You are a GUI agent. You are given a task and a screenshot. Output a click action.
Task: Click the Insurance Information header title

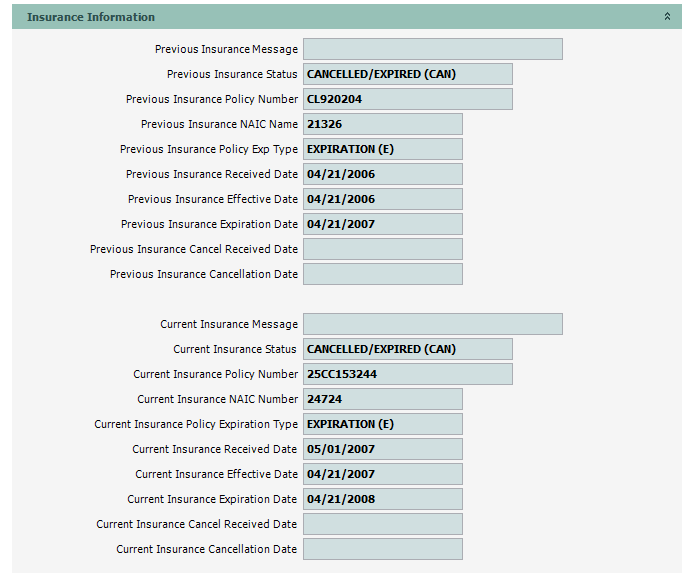click(91, 17)
